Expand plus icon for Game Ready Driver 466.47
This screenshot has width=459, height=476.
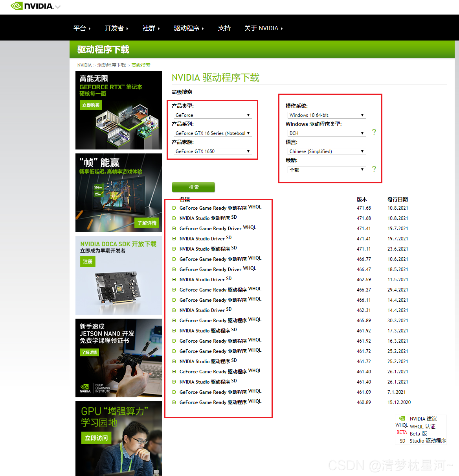(174, 269)
